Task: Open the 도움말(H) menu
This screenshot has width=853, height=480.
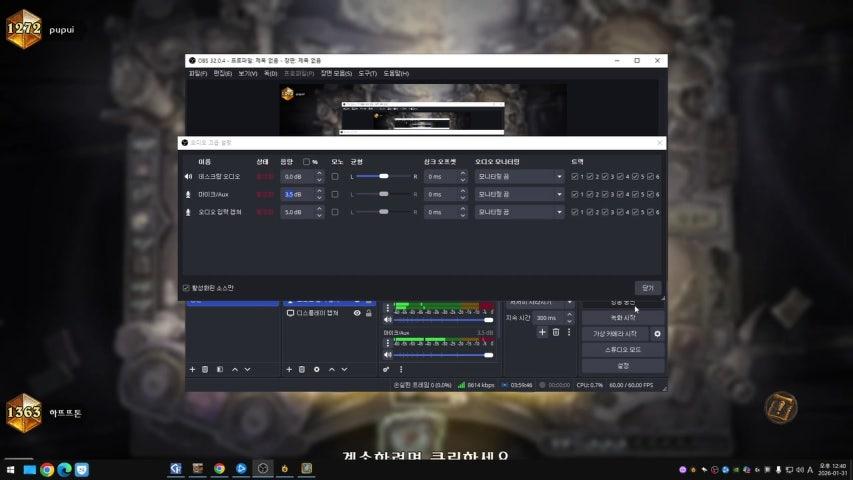Action: click(x=396, y=73)
